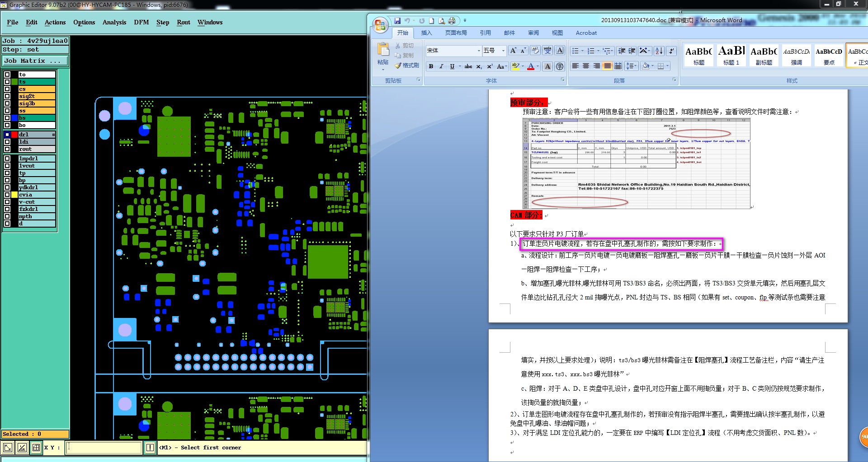Increase paragraph indent
Image resolution: width=868 pixels, height=462 pixels.
[632, 51]
